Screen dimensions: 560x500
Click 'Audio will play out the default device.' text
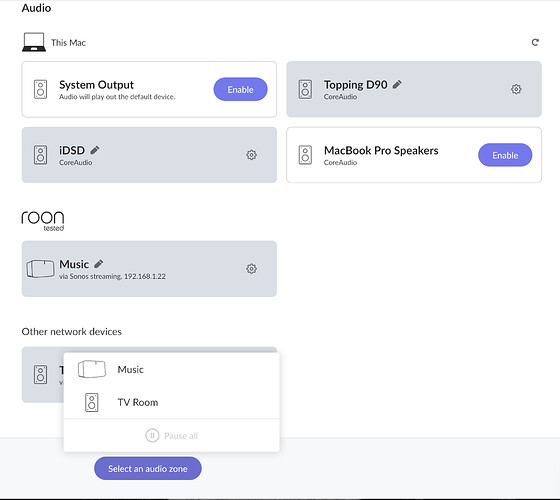(117, 97)
